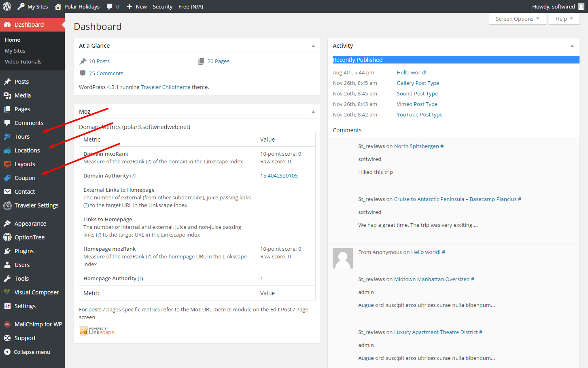Viewport: 588px width, 368px height.
Task: Collapse the Activity widget
Action: click(572, 46)
